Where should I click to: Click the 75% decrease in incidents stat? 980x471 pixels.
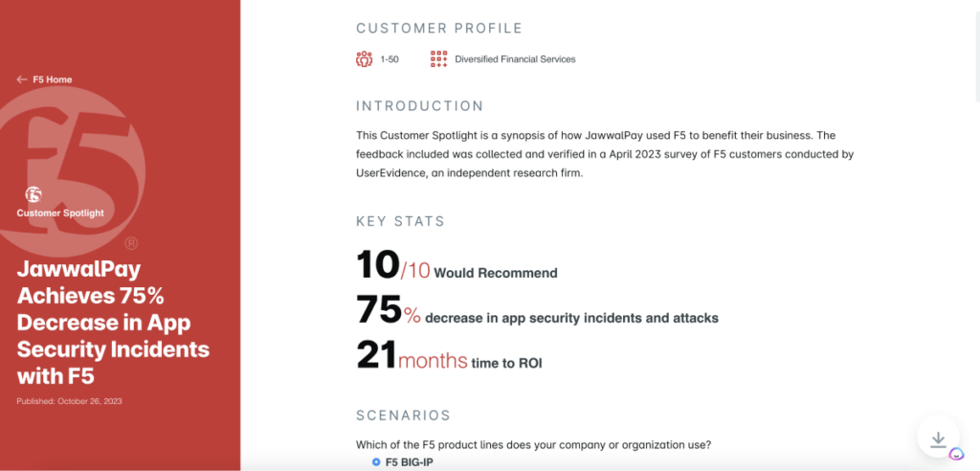click(x=538, y=311)
